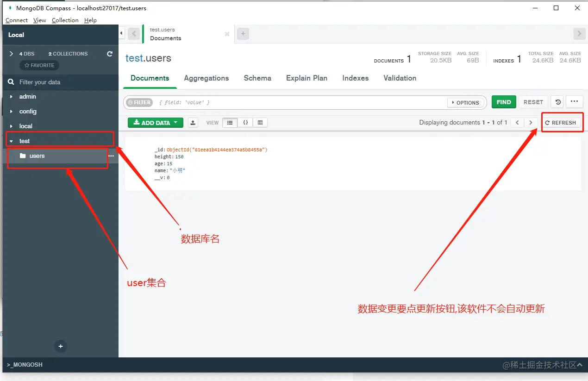Refresh the database list in the sidebar
This screenshot has width=588, height=381.
pos(110,54)
